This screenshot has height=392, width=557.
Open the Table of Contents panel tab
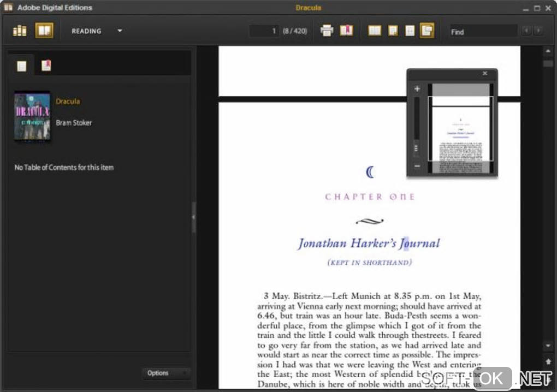click(x=21, y=66)
